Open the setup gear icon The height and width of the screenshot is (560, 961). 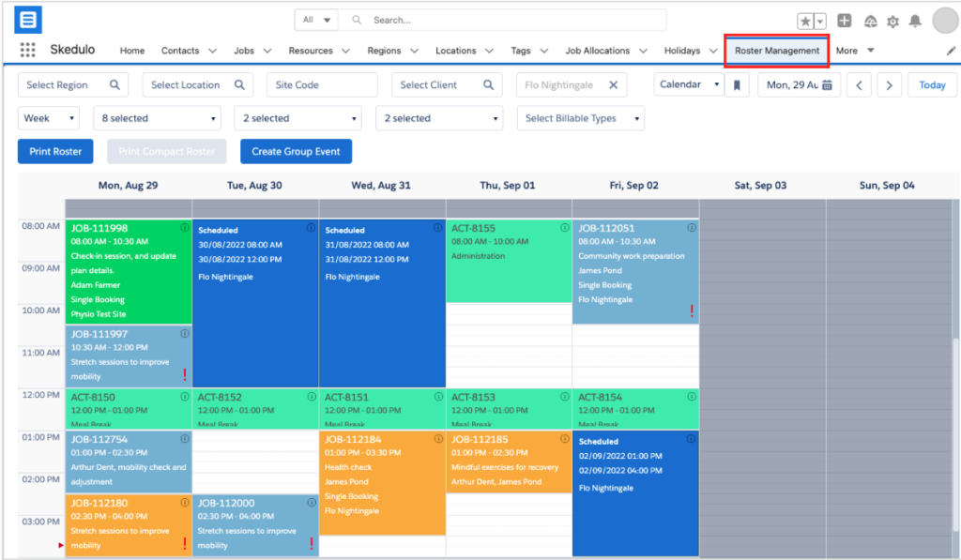[893, 22]
